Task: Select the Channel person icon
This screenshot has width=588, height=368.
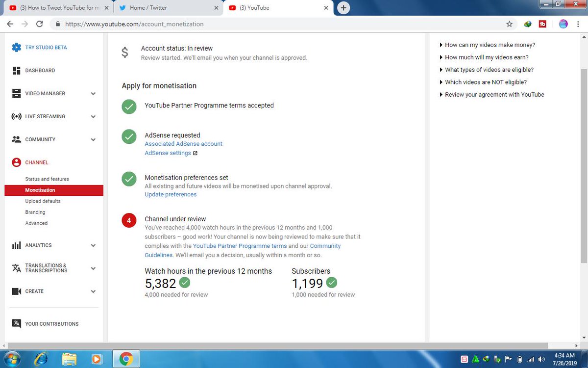Action: (x=16, y=162)
